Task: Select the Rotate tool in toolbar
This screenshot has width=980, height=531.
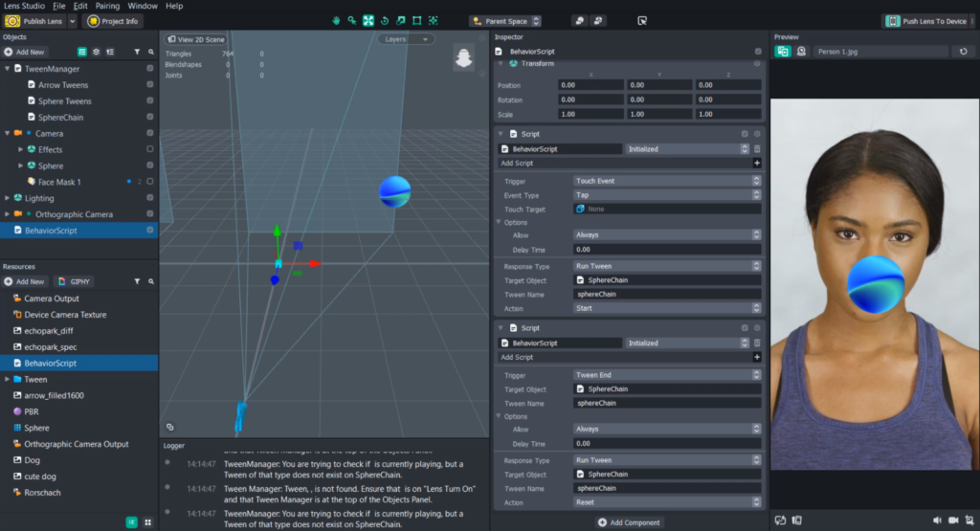Action: 384,20
